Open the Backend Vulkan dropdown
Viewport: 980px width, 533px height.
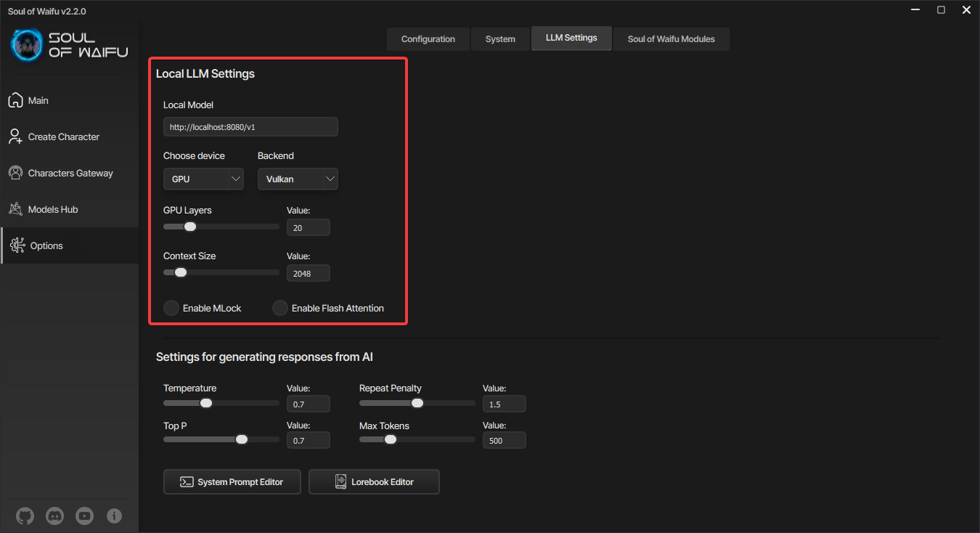298,179
